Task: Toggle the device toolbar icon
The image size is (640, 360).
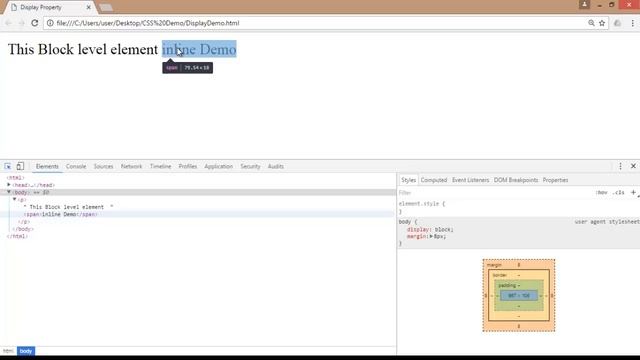Action: point(20,166)
